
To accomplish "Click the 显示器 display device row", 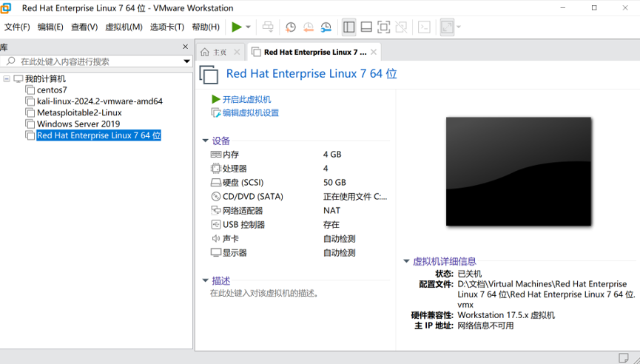I will 299,253.
